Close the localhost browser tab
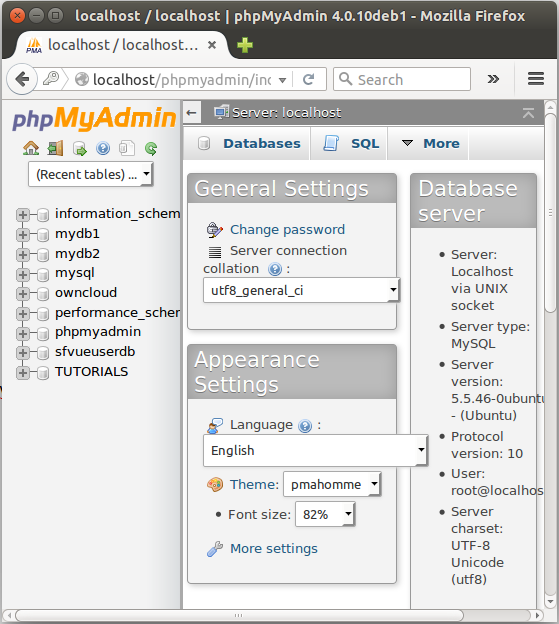Image resolution: width=559 pixels, height=624 pixels. 212,45
